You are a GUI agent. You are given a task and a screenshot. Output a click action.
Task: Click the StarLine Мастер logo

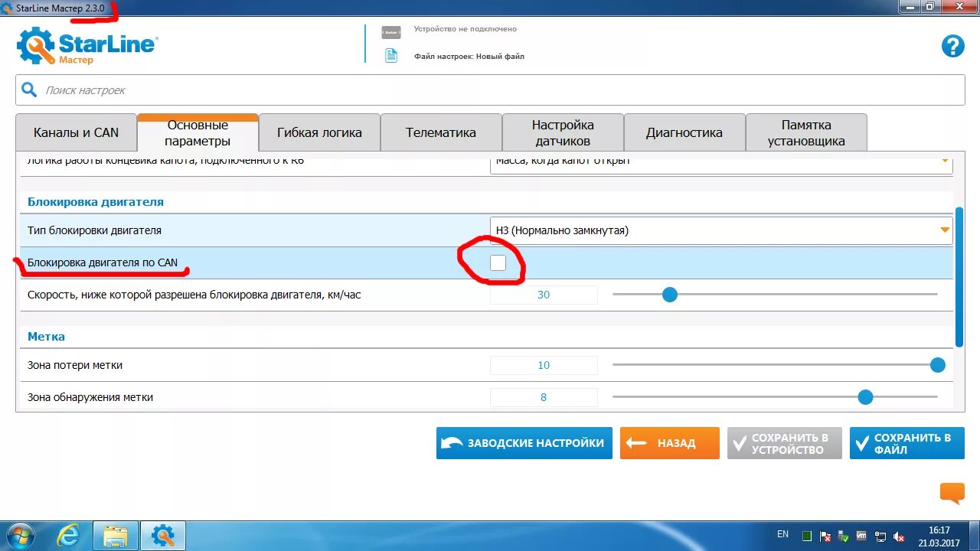pos(87,46)
